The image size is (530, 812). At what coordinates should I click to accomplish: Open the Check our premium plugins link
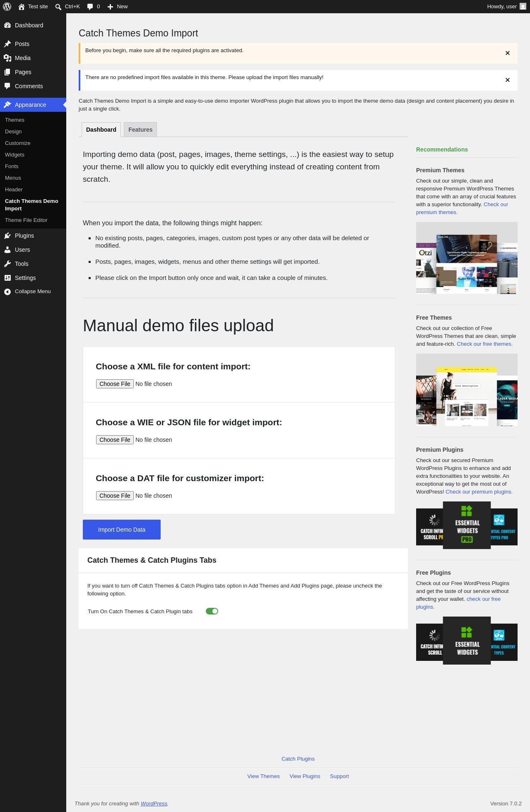point(479,492)
